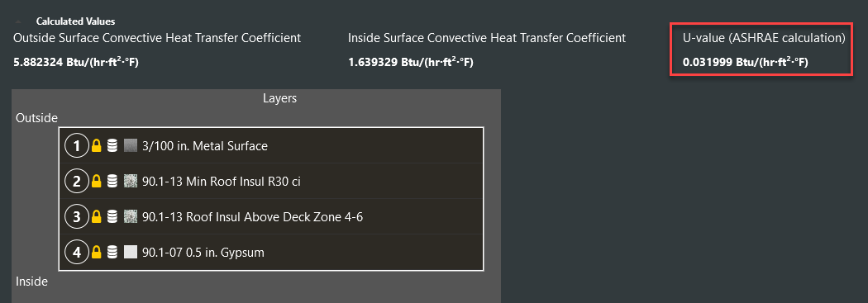Image resolution: width=868 pixels, height=303 pixels.
Task: Click lock icon on Roof Insul Above Deck layer
Action: tap(97, 217)
